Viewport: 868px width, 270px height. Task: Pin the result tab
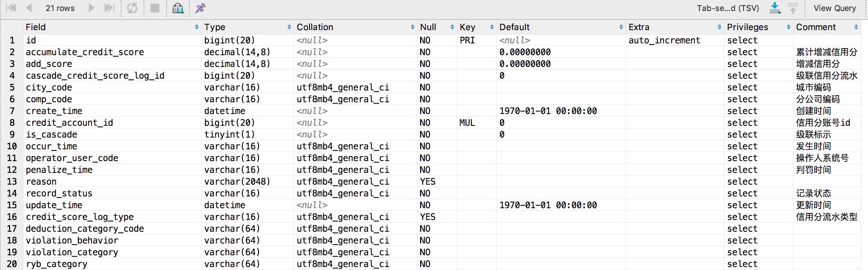(x=200, y=8)
